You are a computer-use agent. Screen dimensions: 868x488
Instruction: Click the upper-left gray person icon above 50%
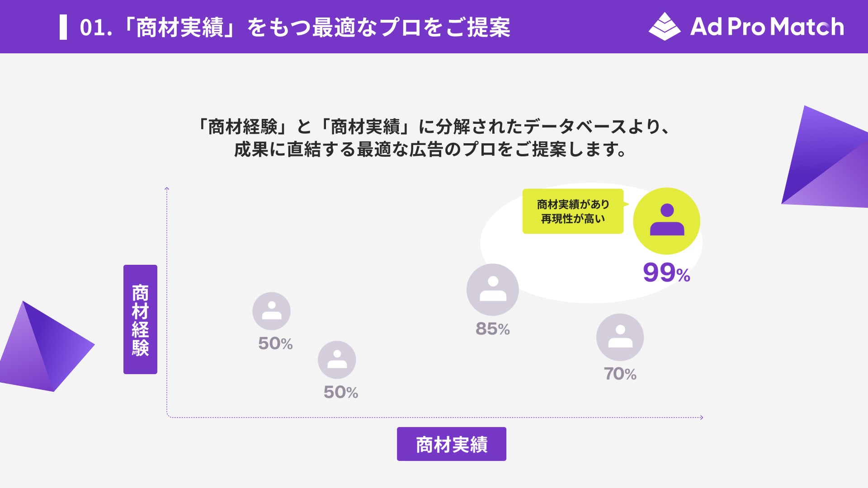coord(271,311)
